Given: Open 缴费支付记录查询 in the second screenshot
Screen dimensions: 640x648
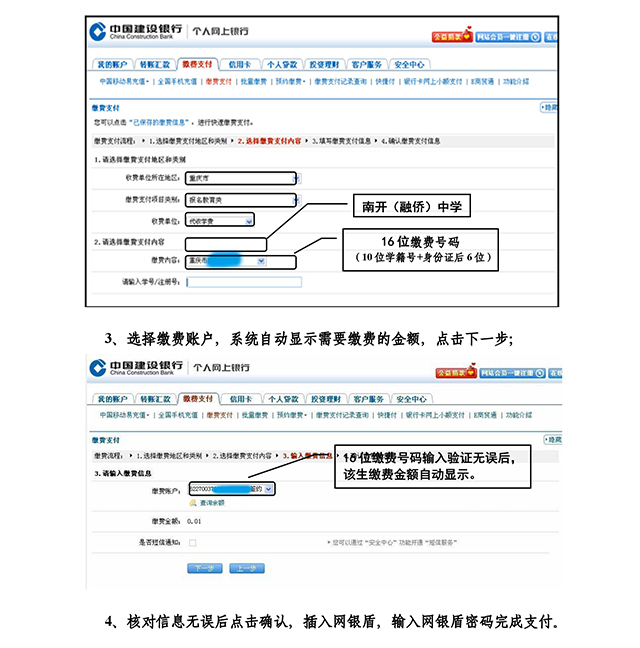Looking at the screenshot, I should coord(342,415).
